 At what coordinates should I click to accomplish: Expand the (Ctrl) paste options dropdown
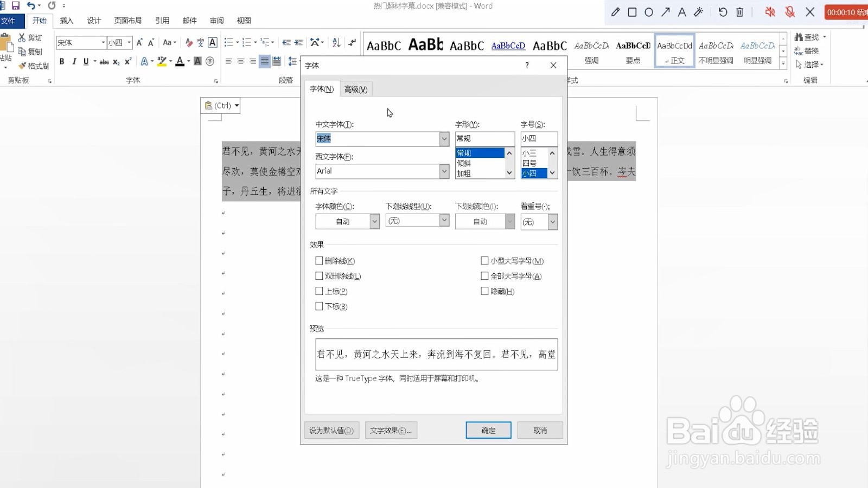[x=237, y=106]
